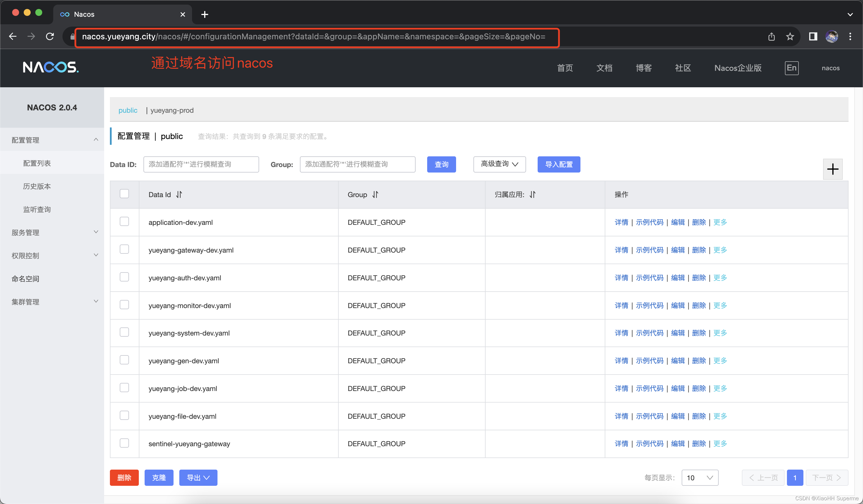Expand the 服务管理 sidebar menu
Image resolution: width=863 pixels, height=504 pixels.
click(x=52, y=232)
